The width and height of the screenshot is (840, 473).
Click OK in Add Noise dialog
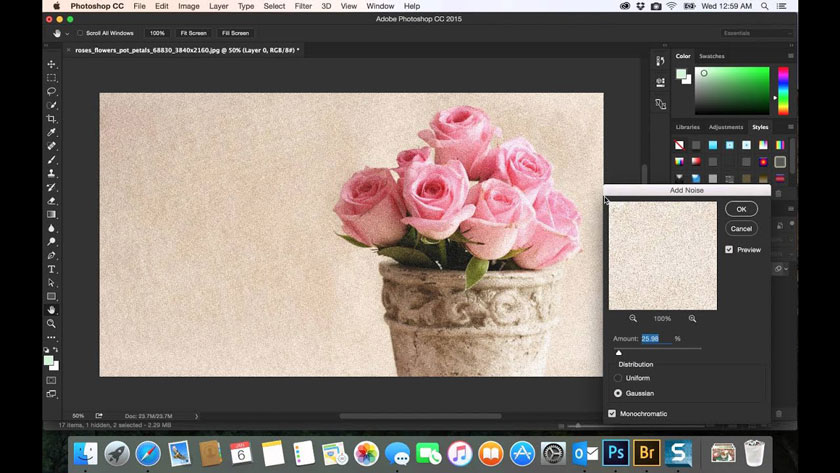coord(741,209)
